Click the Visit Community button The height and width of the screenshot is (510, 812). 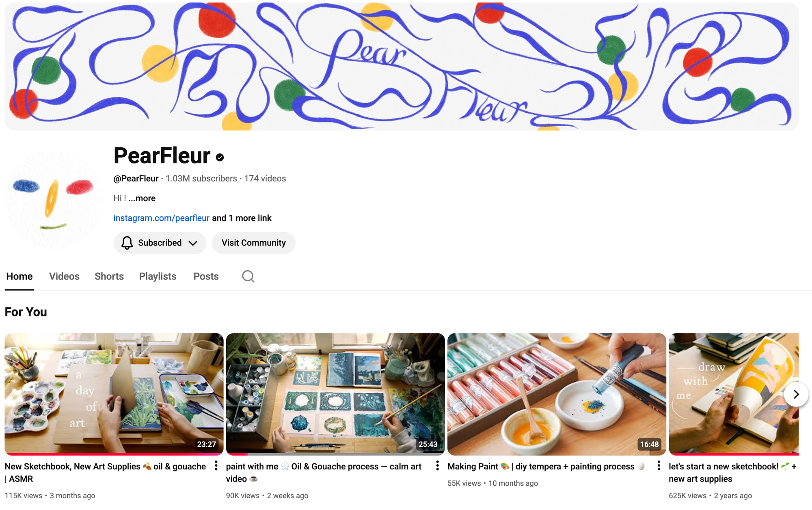pos(254,243)
